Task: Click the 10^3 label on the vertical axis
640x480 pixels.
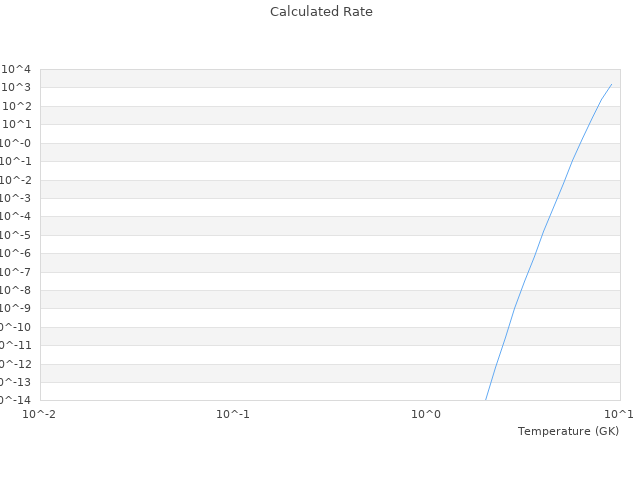Action: [x=16, y=88]
